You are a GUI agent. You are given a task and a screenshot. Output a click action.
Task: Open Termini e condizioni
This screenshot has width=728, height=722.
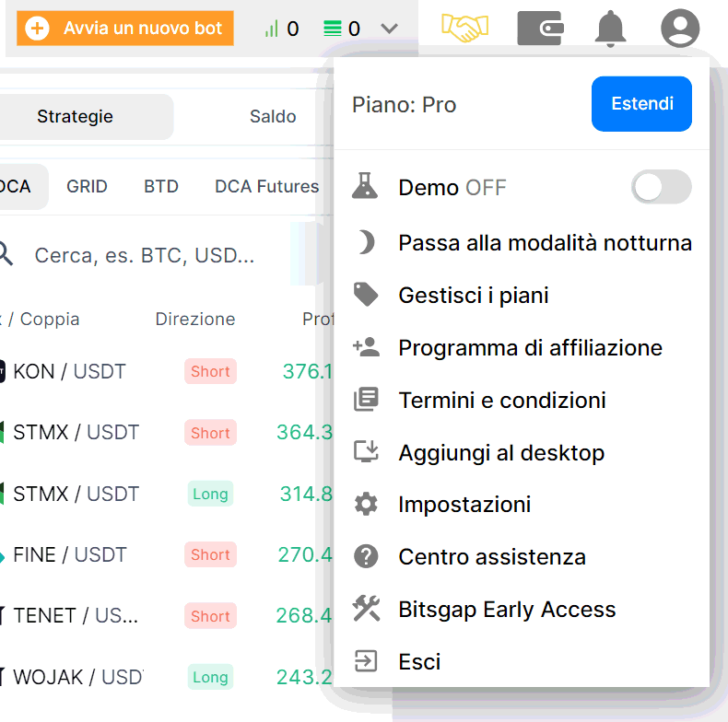[501, 401]
